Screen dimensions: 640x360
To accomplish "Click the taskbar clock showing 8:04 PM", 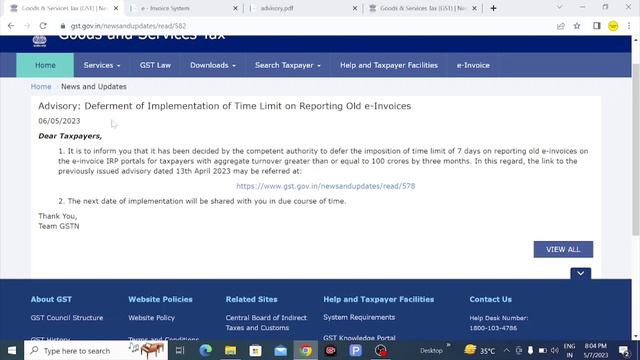I will pos(596,351).
